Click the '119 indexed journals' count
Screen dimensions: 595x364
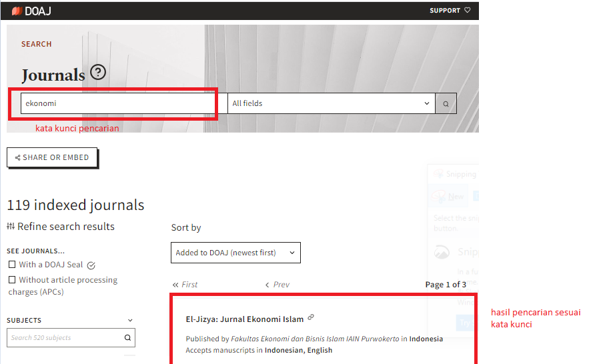[x=75, y=205]
